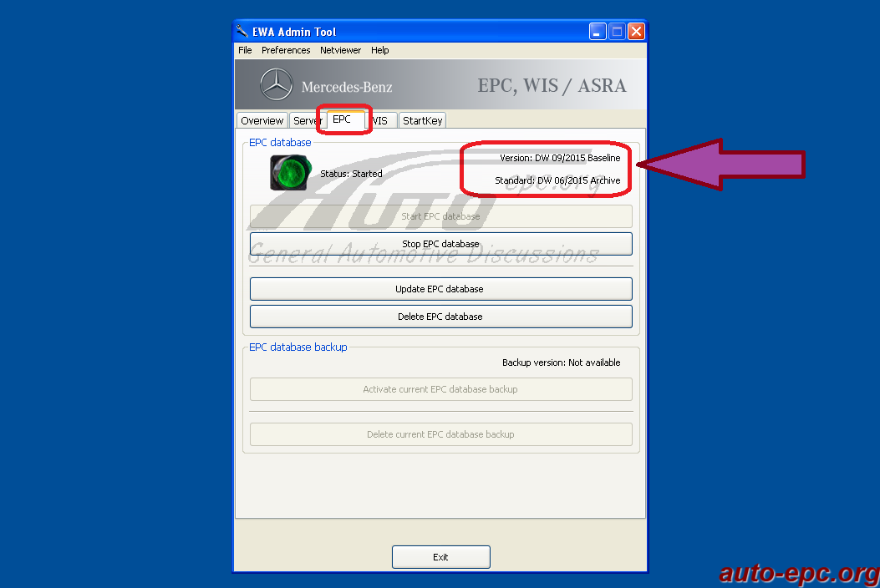Minimize the EWA Admin Tool window
Image resolution: width=880 pixels, height=588 pixels.
[x=598, y=32]
